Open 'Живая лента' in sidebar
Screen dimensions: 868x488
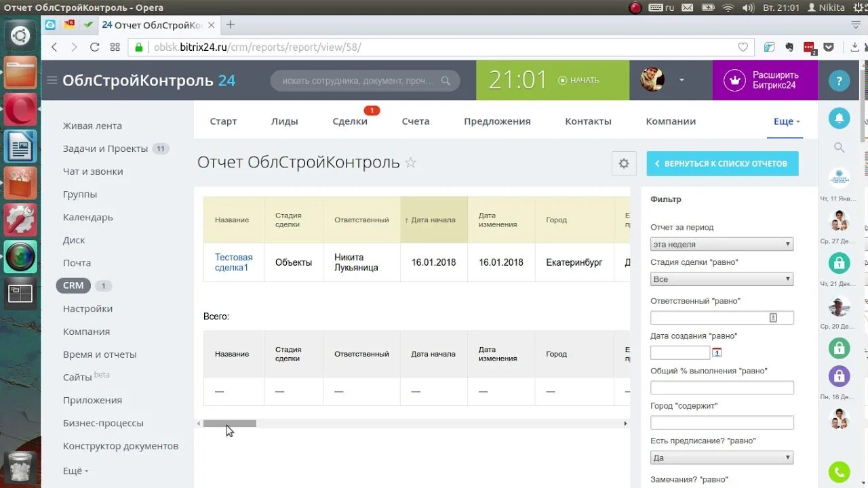pyautogui.click(x=92, y=125)
